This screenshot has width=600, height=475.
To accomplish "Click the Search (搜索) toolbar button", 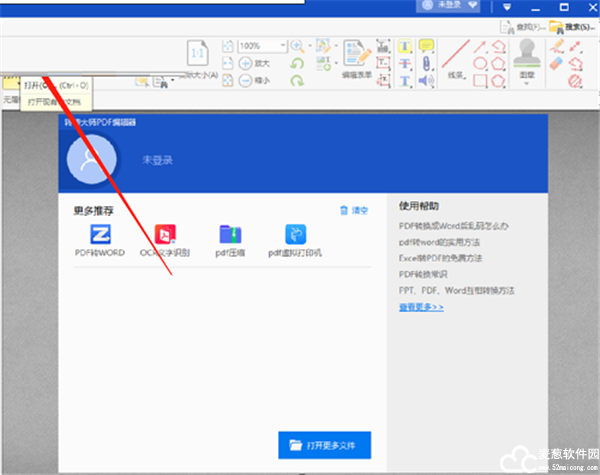I will (572, 27).
